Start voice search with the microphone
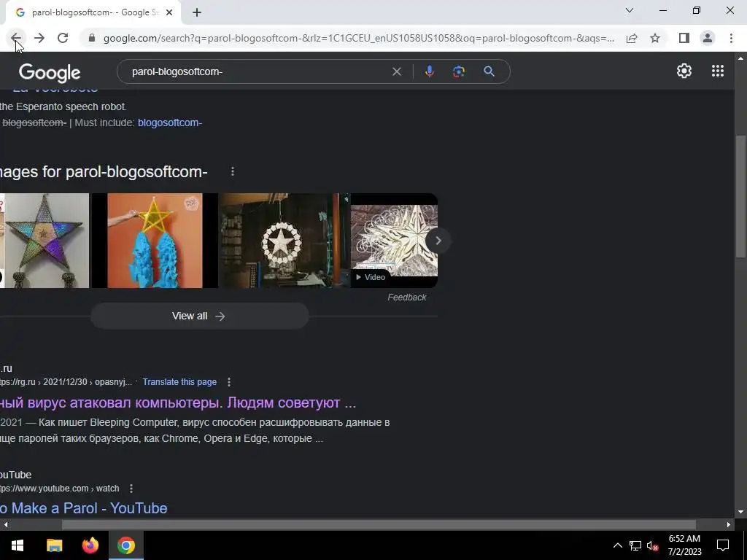 pyautogui.click(x=429, y=71)
